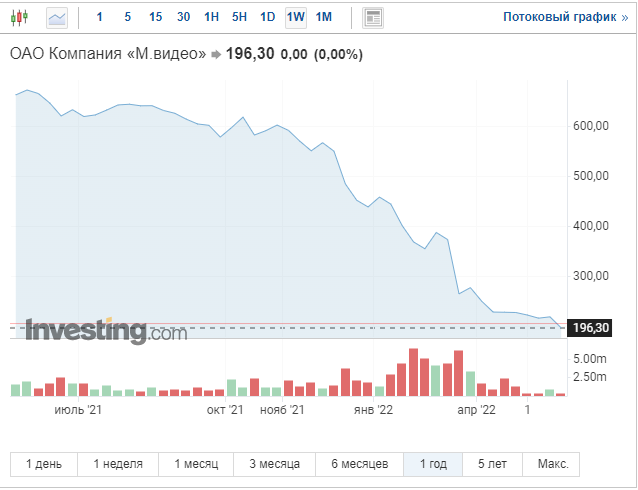Viewport: 638px width, 490px height.
Task: Choose the 1D interval
Action: 267,17
